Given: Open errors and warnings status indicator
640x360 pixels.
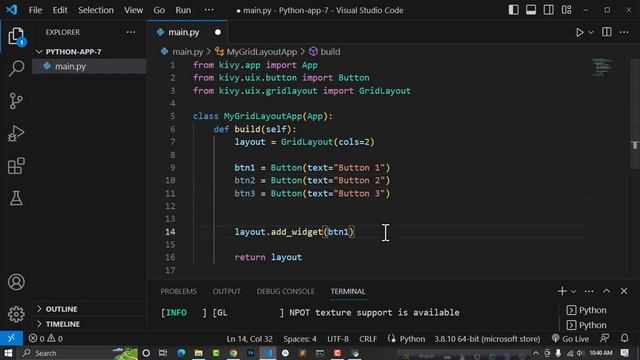Looking at the screenshot, I should [46, 338].
